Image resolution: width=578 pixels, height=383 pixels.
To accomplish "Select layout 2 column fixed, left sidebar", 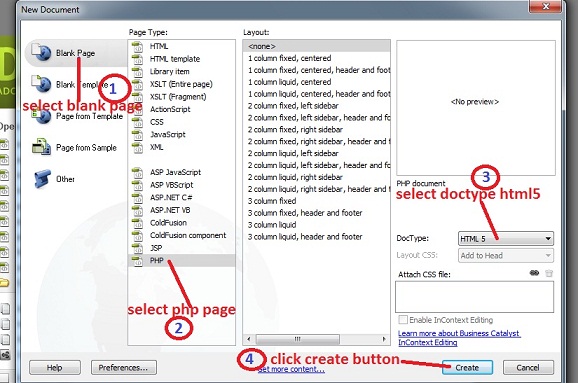I will 317,106.
